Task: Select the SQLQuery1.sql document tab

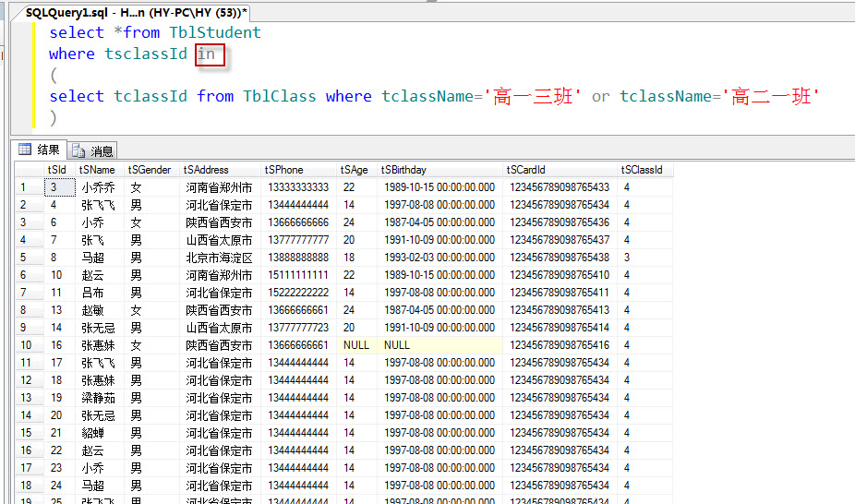Action: pyautogui.click(x=135, y=12)
